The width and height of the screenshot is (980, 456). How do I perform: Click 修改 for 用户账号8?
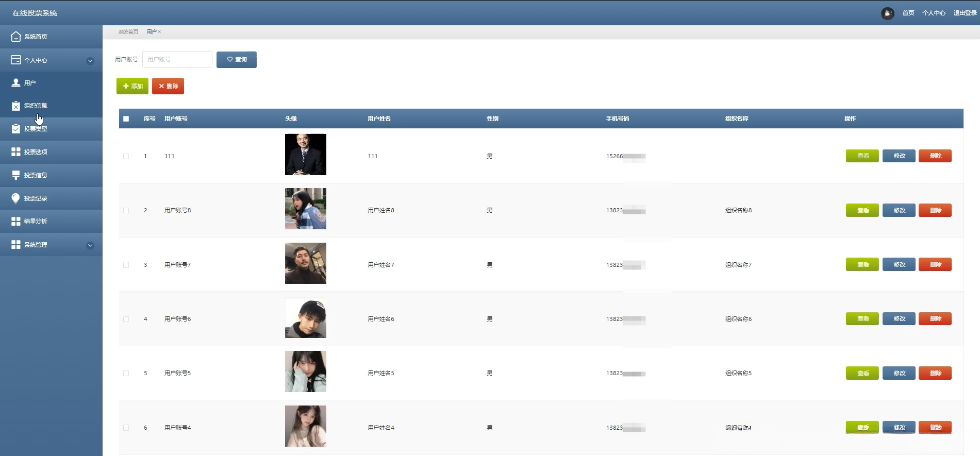899,210
